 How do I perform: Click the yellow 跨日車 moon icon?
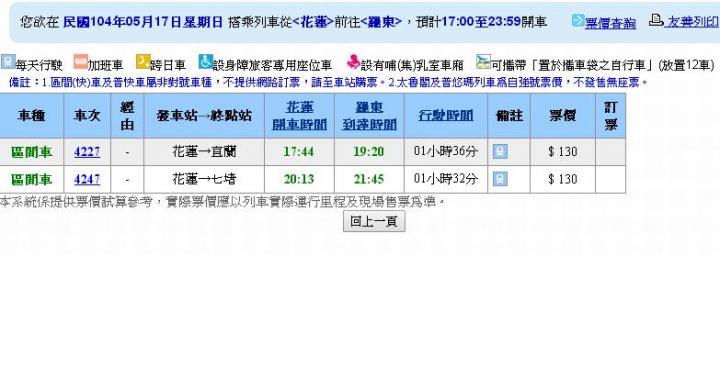click(143, 62)
